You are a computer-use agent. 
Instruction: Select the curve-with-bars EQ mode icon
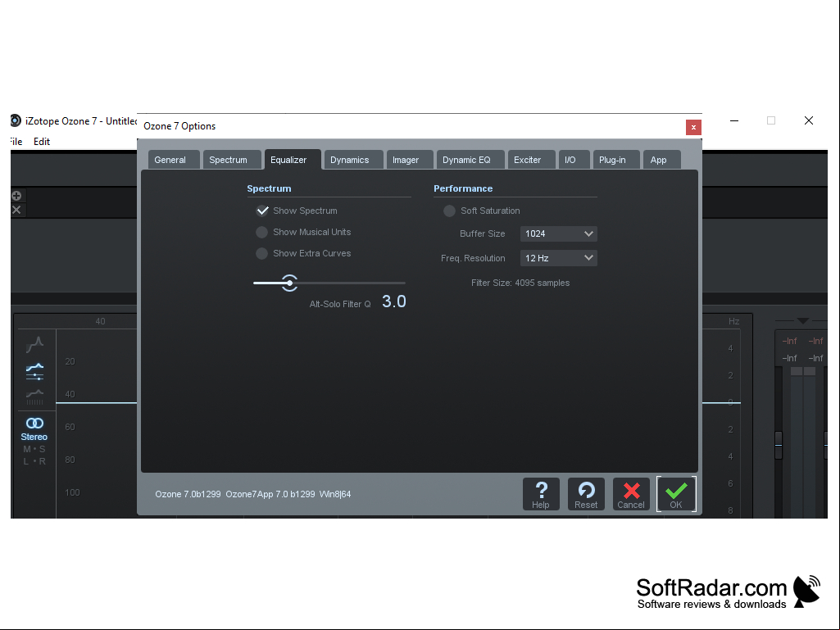coord(34,397)
